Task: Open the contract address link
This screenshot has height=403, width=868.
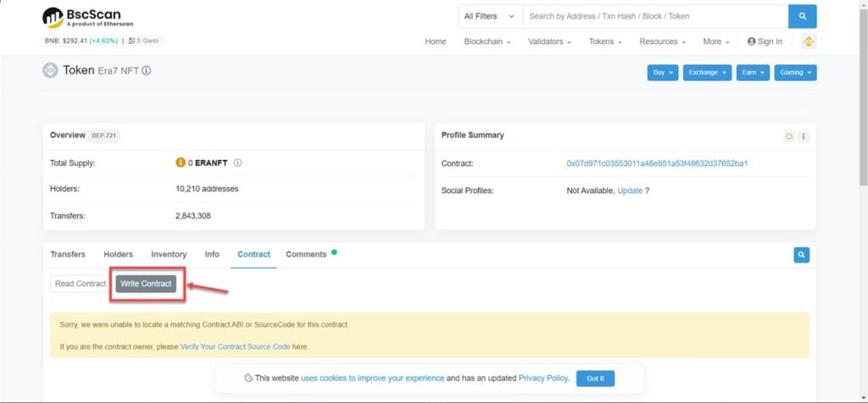Action: click(657, 163)
